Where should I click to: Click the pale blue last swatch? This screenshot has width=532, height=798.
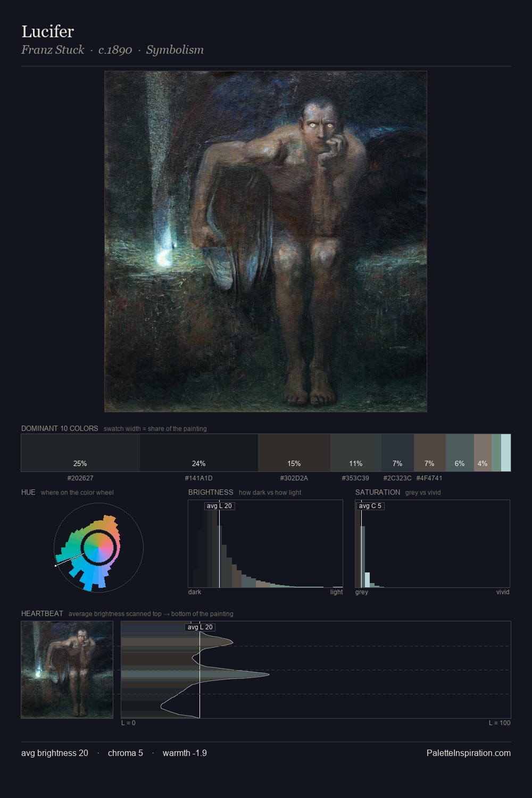click(x=506, y=453)
